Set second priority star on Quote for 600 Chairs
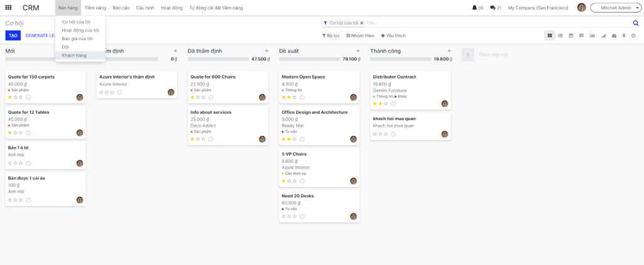Viewport: 644px width, 265px height. click(197, 97)
